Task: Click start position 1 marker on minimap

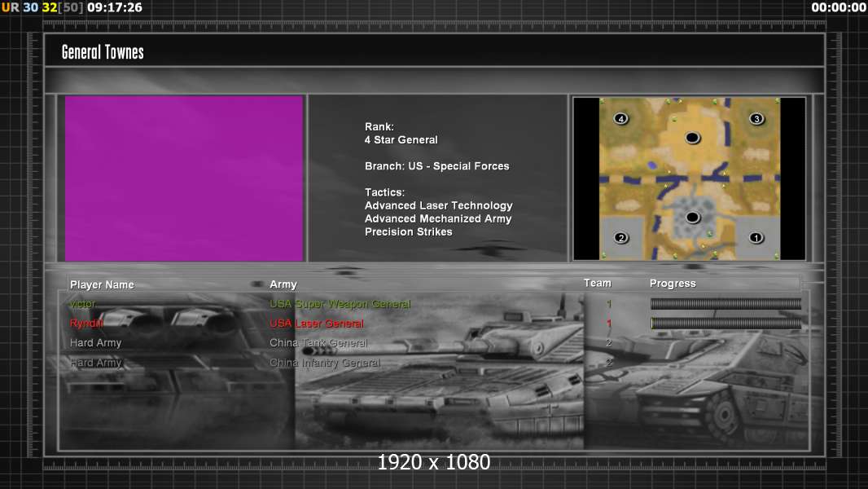Action: 756,238
